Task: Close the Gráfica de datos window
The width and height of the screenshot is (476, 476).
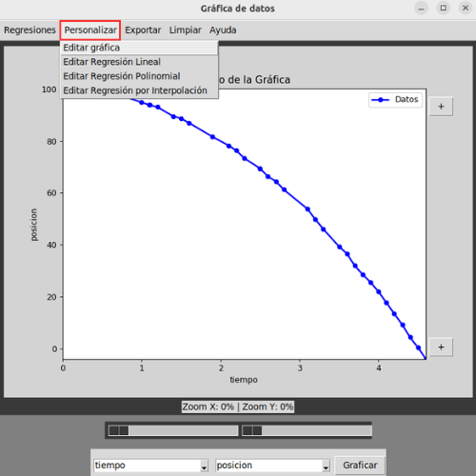Action: click(x=466, y=9)
